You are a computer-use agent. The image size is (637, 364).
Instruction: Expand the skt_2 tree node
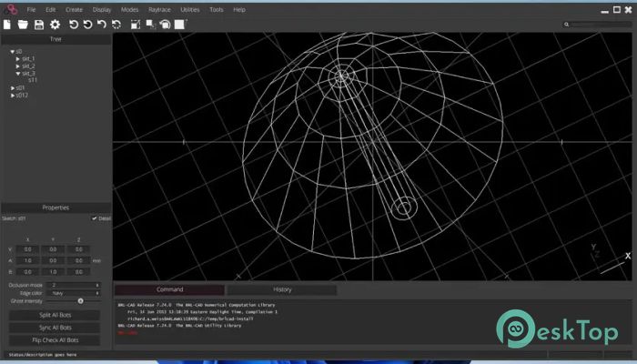pos(18,66)
